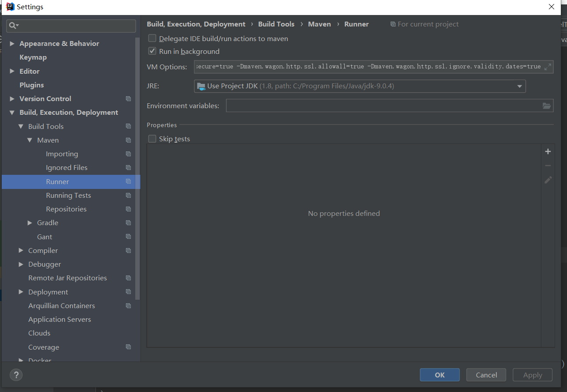This screenshot has width=567, height=392.
Task: Select Remote Jar Repositories
Action: tap(68, 278)
